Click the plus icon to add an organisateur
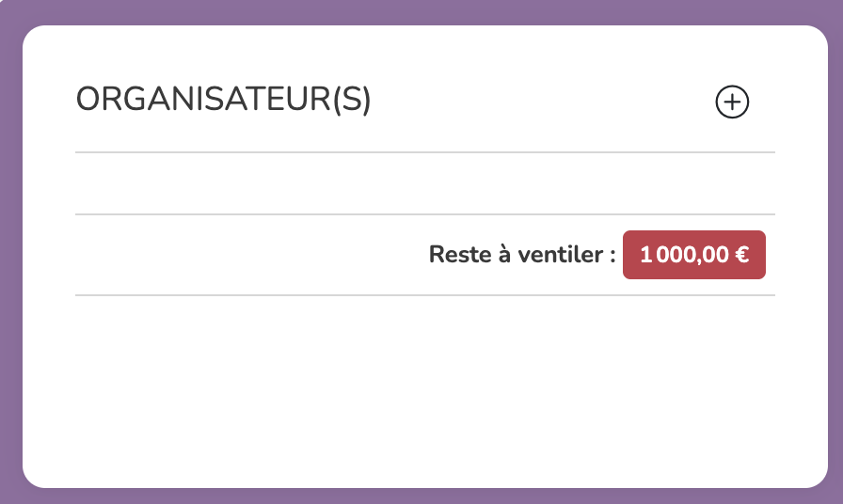 732,102
